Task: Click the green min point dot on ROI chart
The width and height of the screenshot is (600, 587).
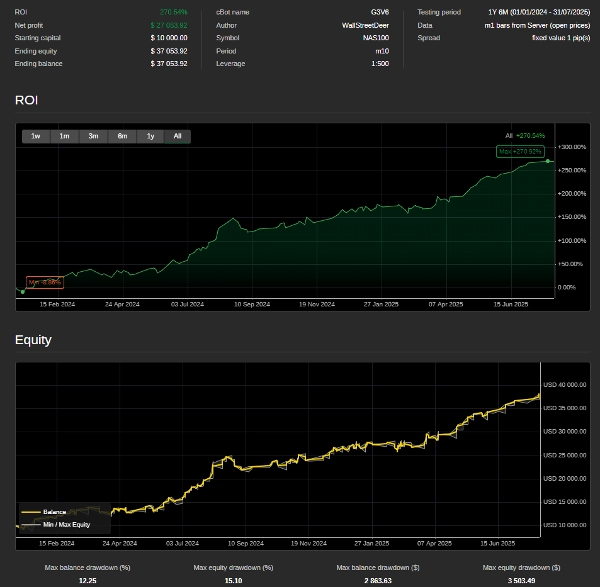Action: pyautogui.click(x=23, y=291)
